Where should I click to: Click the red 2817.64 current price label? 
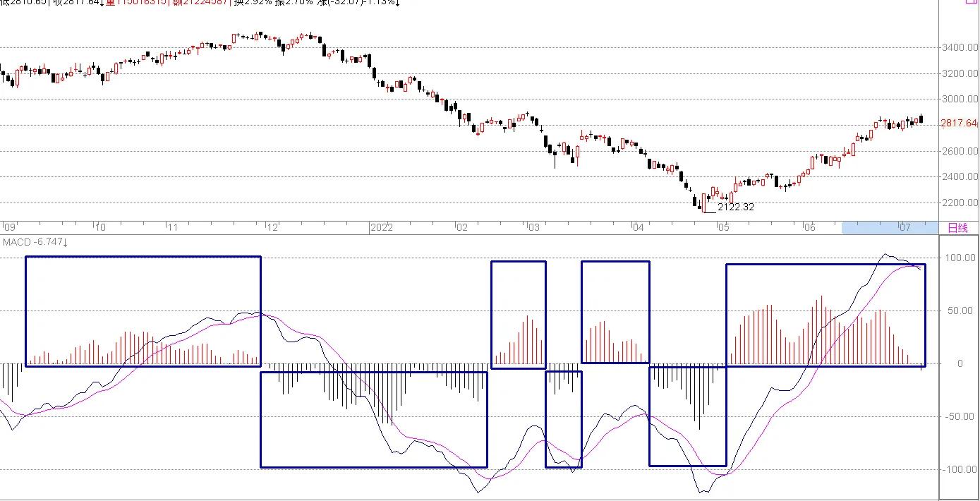960,123
